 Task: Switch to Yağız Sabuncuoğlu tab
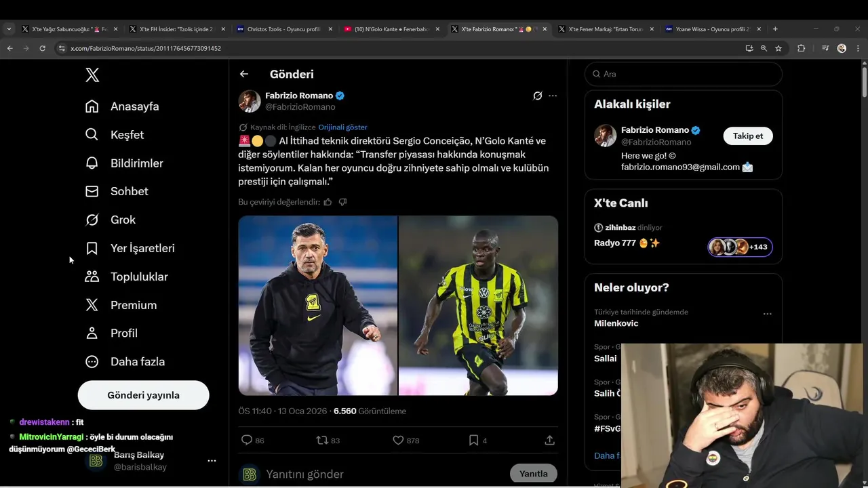click(69, 29)
